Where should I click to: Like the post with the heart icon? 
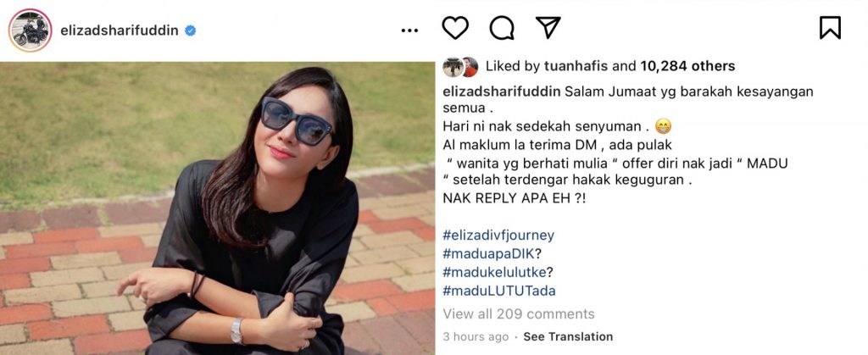(455, 28)
